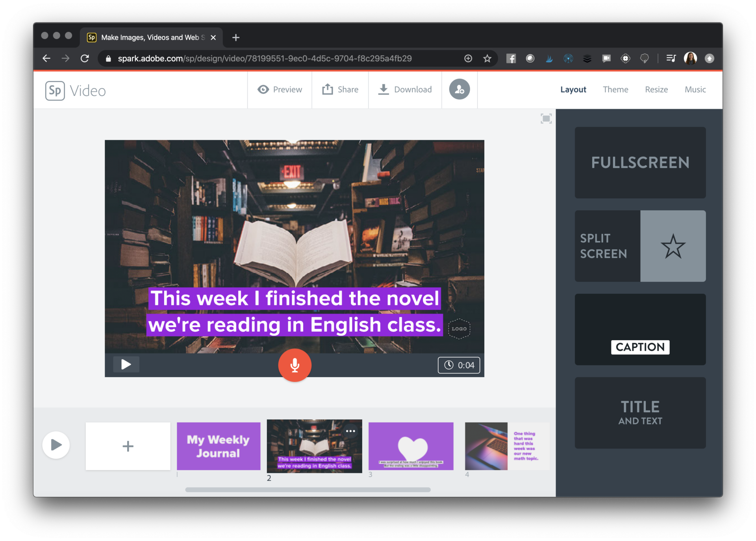Screen dimensions: 756x541
Task: Switch to the Theme tab
Action: [615, 89]
